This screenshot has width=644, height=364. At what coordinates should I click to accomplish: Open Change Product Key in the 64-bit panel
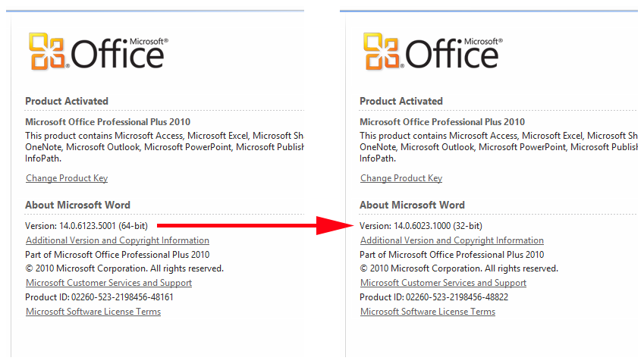click(67, 178)
